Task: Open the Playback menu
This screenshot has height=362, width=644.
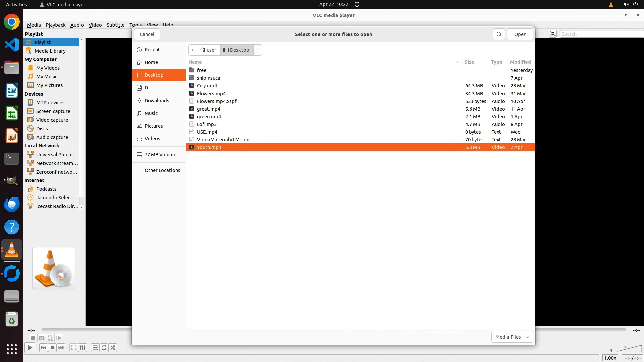Action: tap(55, 25)
